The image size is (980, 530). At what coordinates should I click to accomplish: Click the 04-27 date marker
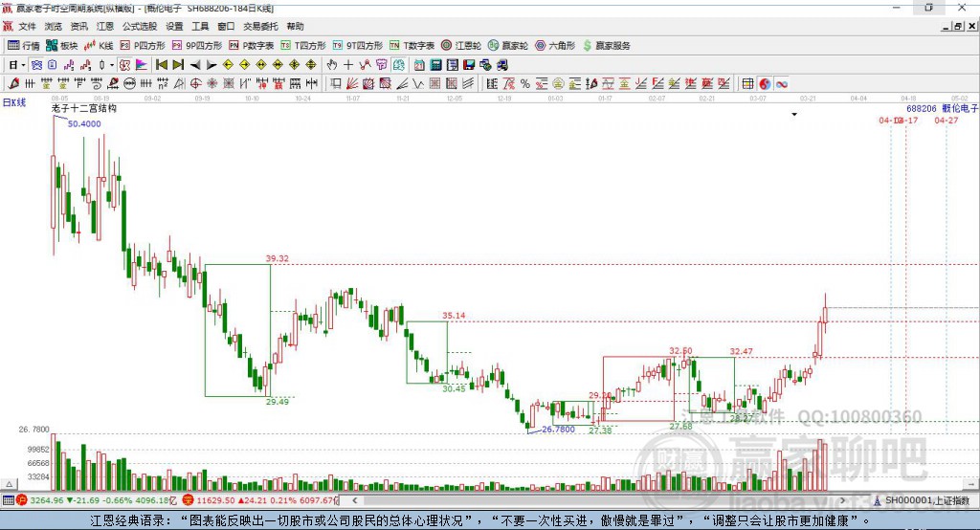click(947, 120)
